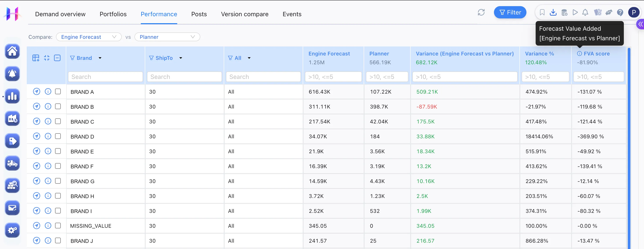Open the gears settings sidebar icon

click(x=12, y=230)
